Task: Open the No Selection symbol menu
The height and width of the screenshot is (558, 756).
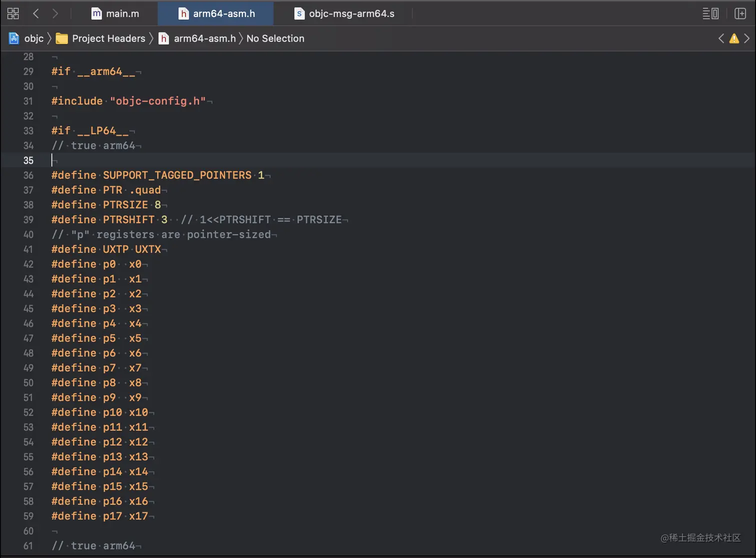Action: [275, 39]
